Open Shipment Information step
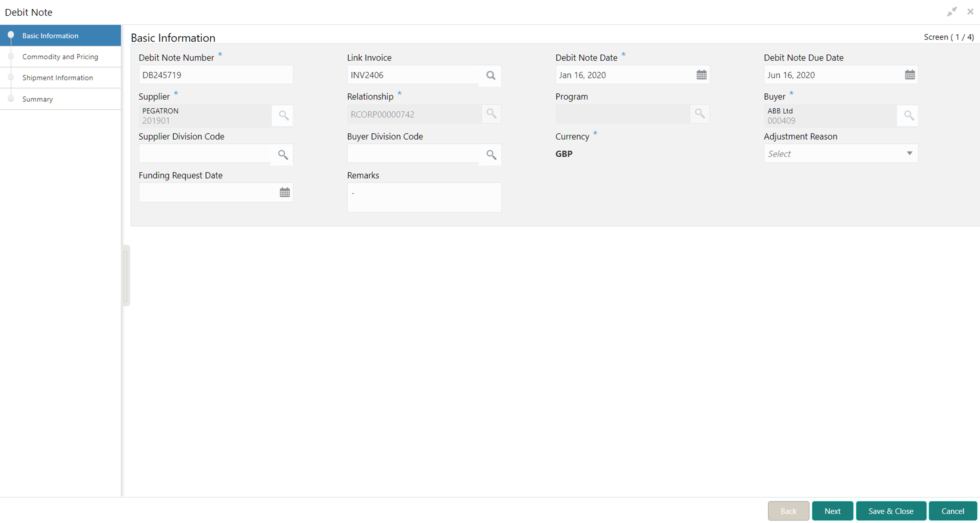Image resolution: width=980 pixels, height=523 pixels. (57, 78)
